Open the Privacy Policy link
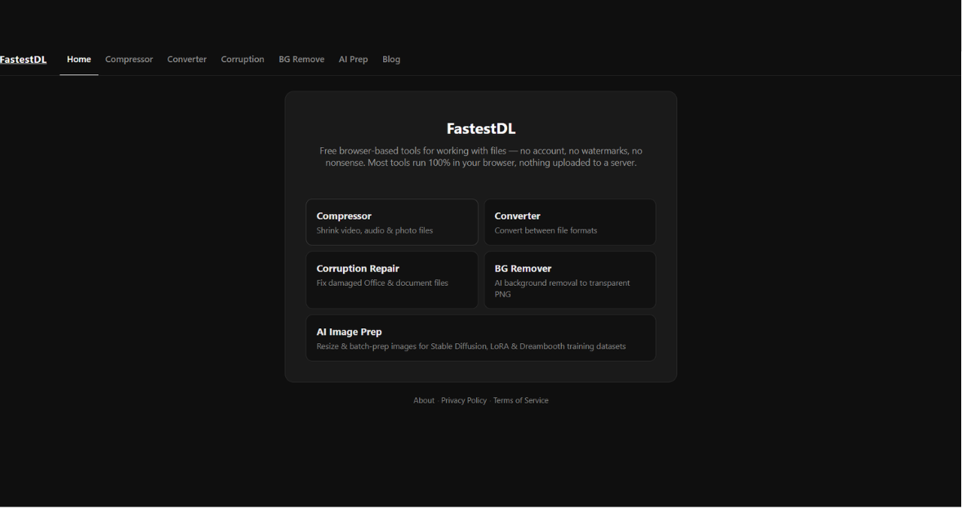This screenshot has width=980, height=513. point(464,400)
